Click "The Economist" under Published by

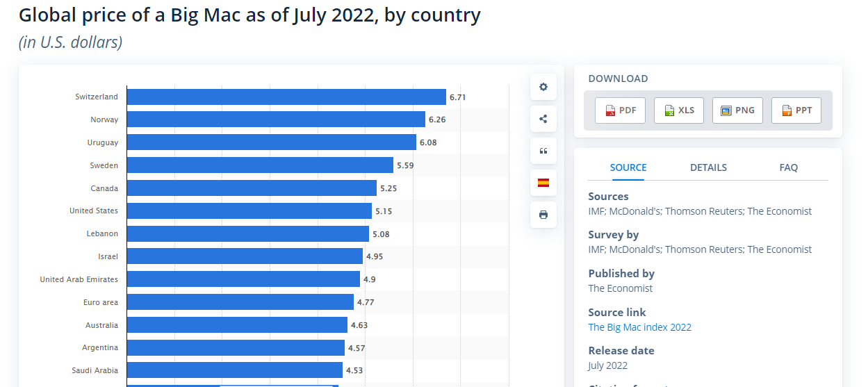[621, 288]
